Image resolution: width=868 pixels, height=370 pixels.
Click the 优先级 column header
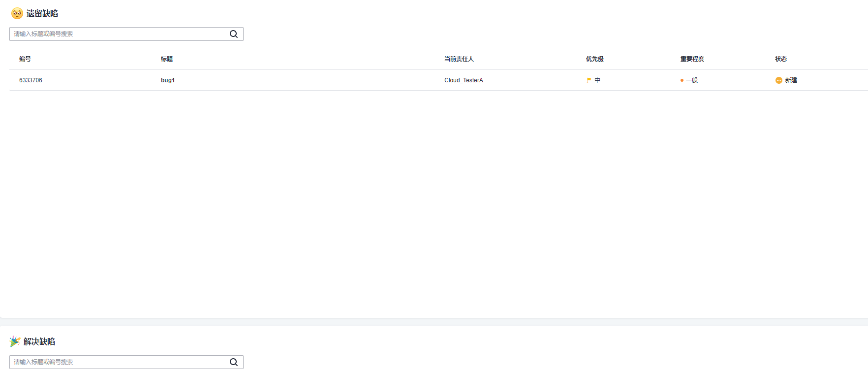pos(595,59)
